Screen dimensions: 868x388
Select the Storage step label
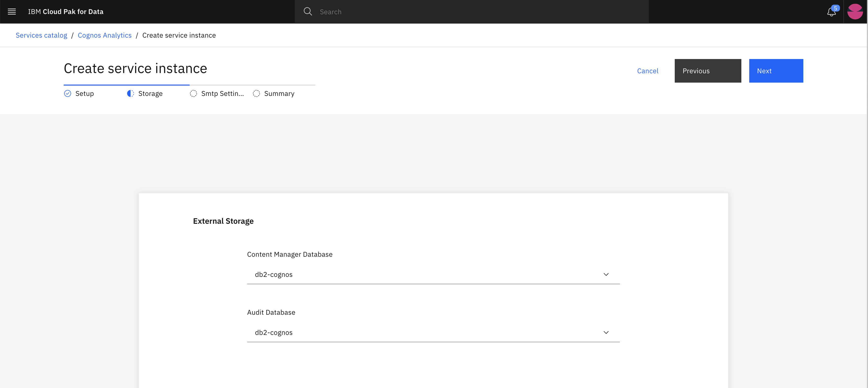pyautogui.click(x=150, y=94)
